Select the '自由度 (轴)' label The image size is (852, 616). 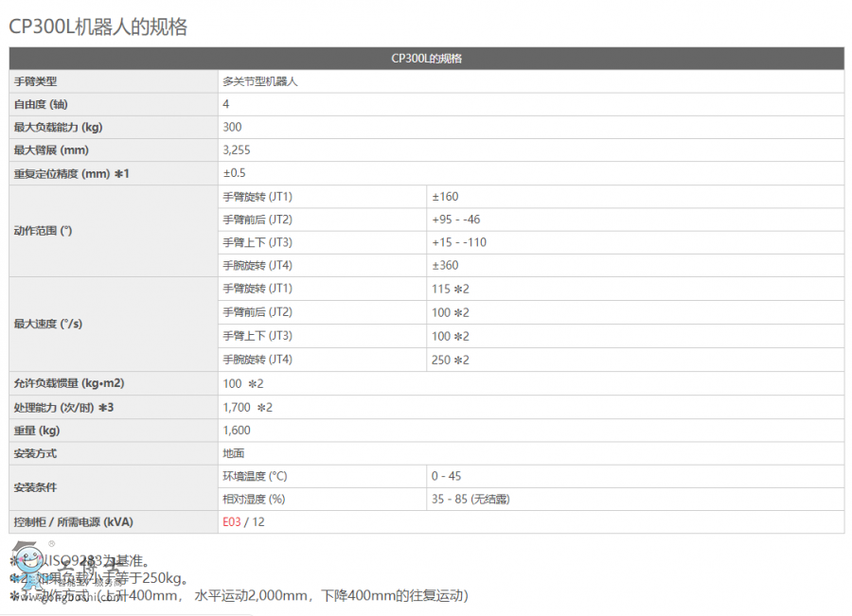41,104
